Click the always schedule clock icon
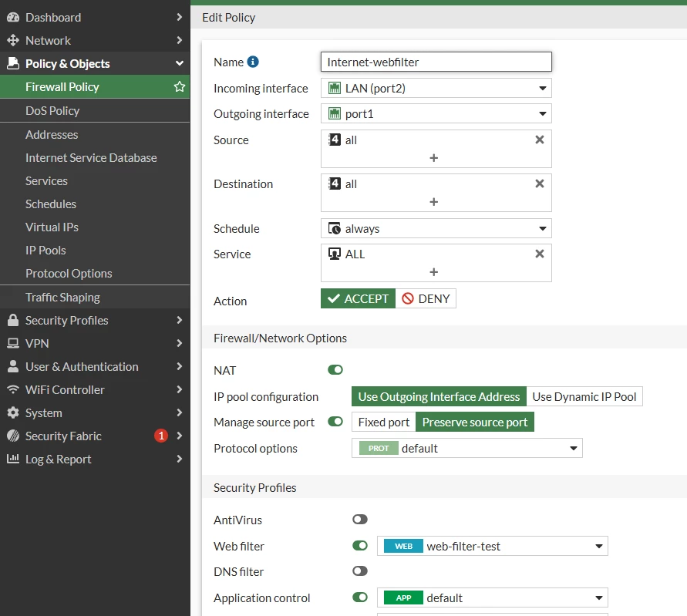 [335, 228]
